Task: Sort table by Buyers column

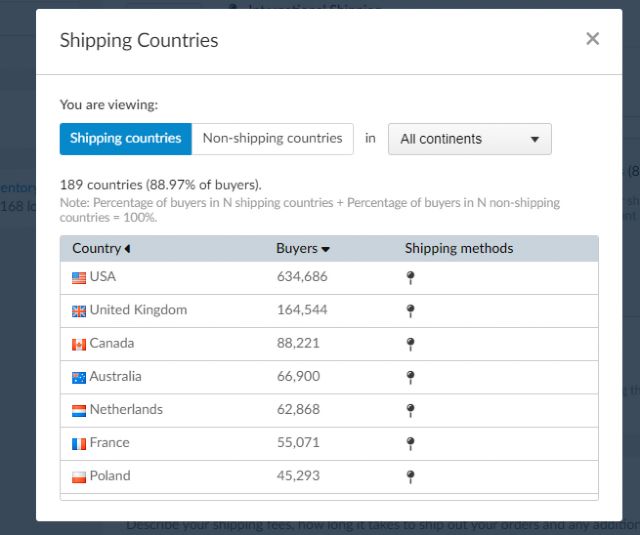Action: click(302, 248)
